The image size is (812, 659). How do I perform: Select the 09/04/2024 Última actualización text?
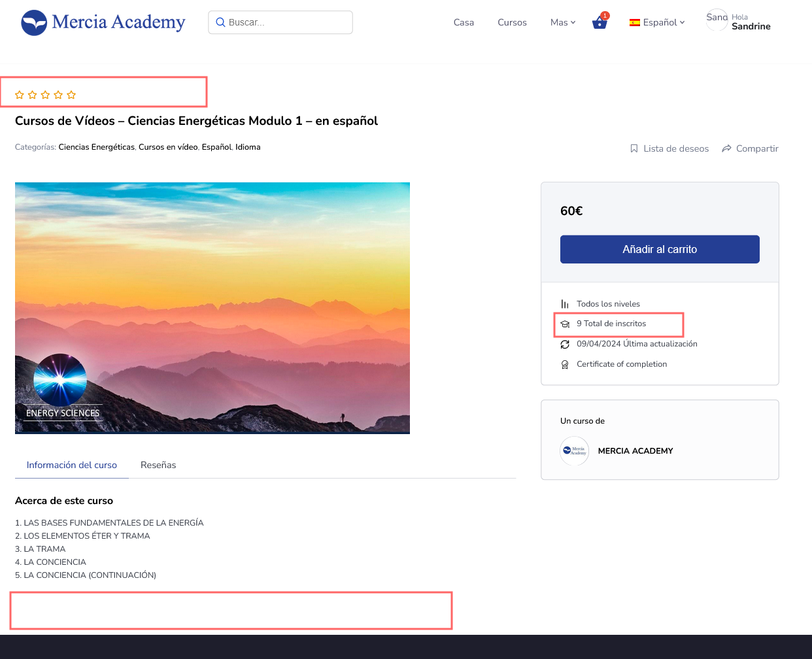[x=637, y=344]
